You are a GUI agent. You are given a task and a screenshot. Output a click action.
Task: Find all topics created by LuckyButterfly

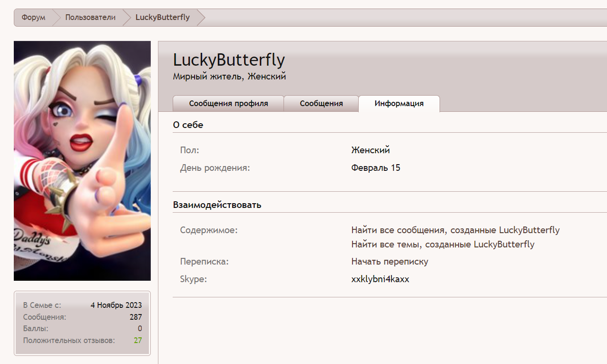point(443,245)
